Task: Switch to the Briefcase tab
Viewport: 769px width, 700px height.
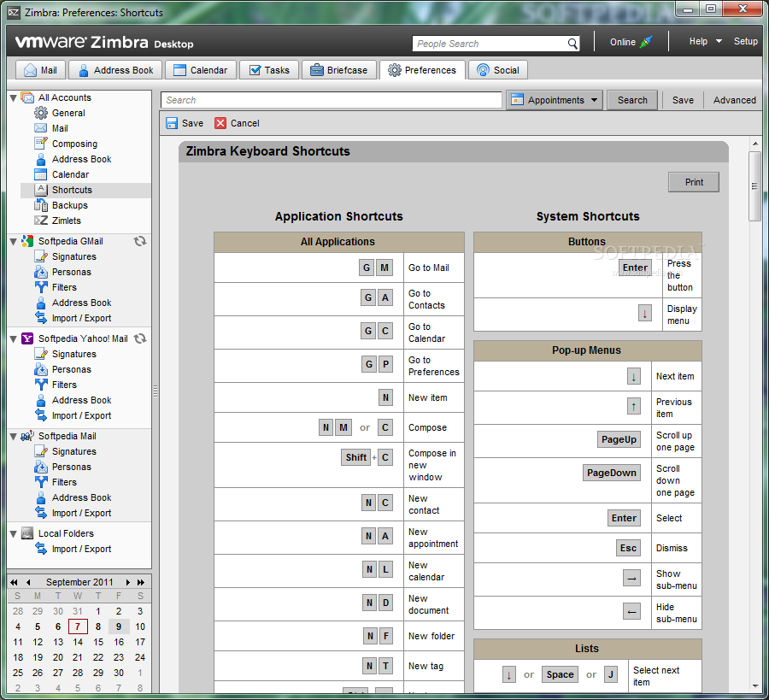Action: [339, 70]
